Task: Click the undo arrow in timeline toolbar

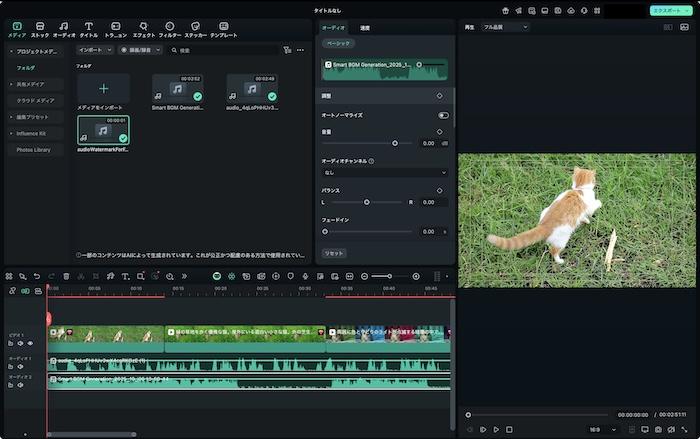Action: tap(37, 276)
